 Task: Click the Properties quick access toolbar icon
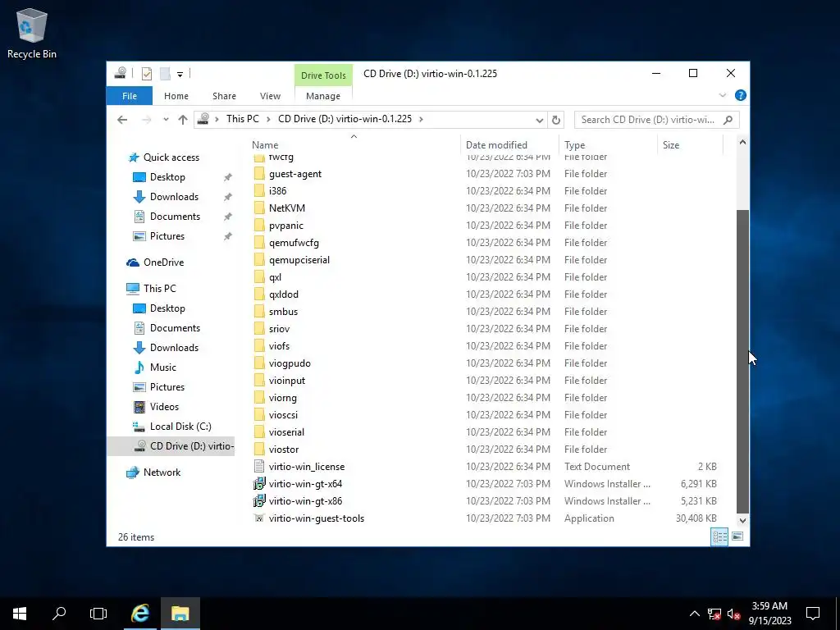tap(146, 74)
